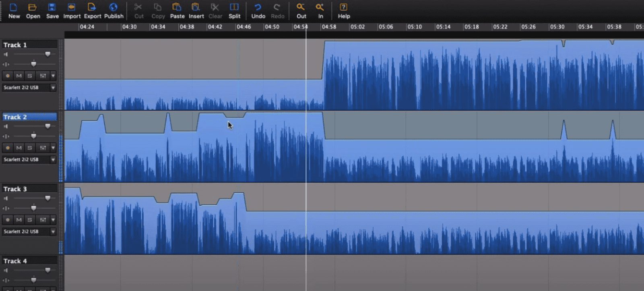This screenshot has height=291, width=644.
Task: Solo Track 2 with S button
Action: 30,148
